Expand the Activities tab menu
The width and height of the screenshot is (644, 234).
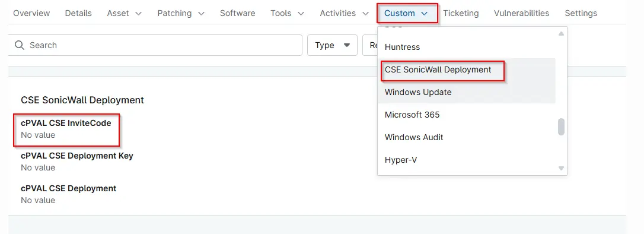coord(344,13)
